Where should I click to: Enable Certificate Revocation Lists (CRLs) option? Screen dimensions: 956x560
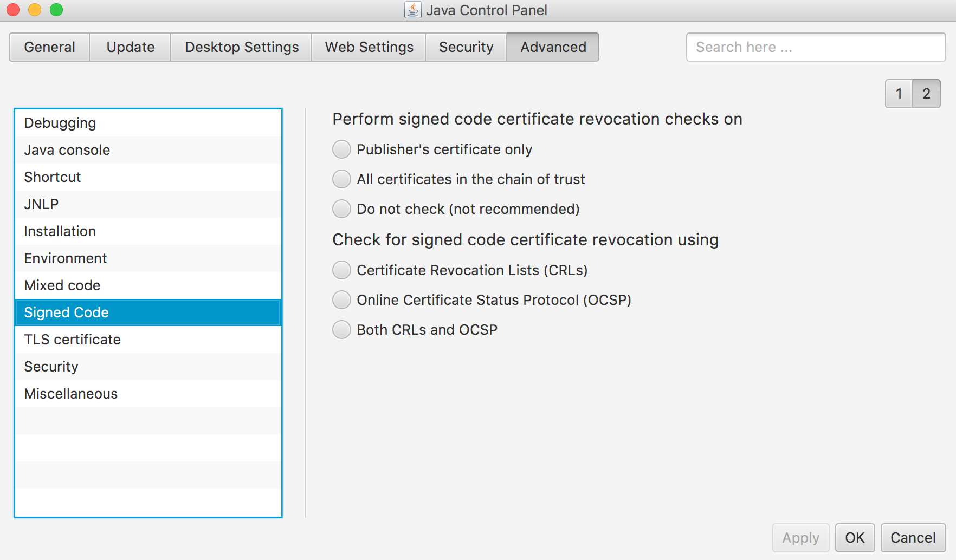[341, 270]
